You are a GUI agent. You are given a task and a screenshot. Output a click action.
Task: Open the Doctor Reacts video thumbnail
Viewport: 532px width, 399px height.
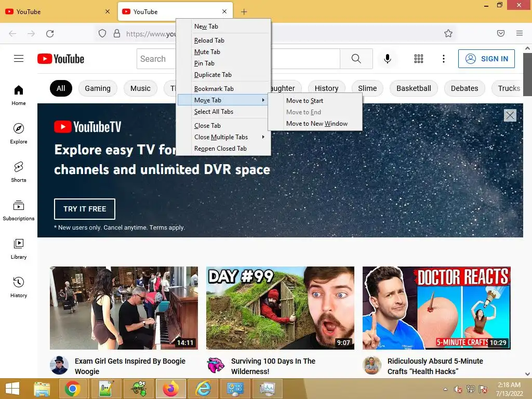[436, 308]
